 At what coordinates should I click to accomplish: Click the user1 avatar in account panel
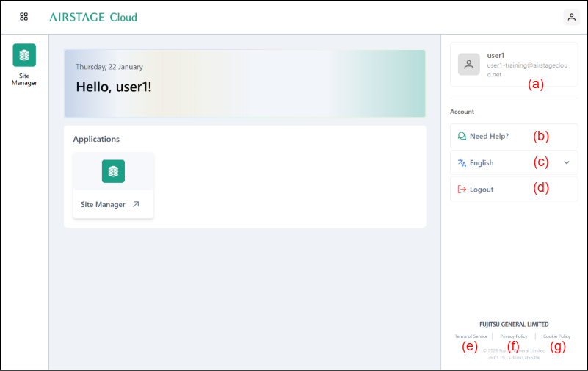[469, 64]
